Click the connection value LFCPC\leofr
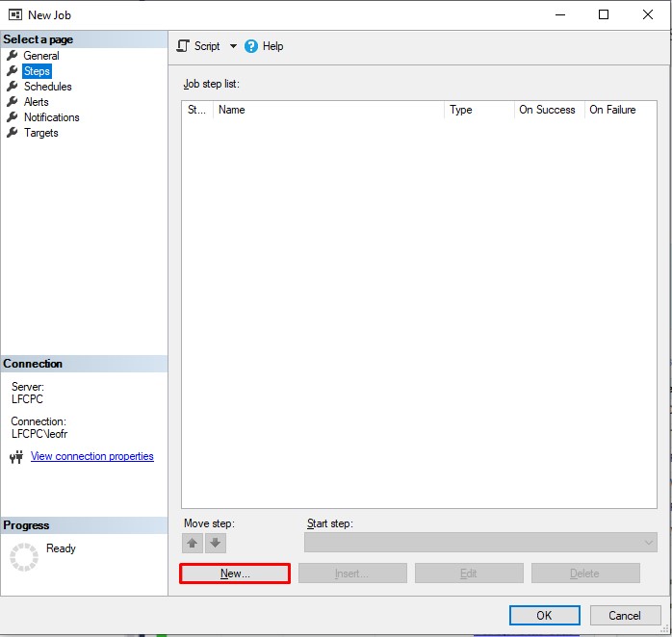The image size is (672, 637). [39, 434]
